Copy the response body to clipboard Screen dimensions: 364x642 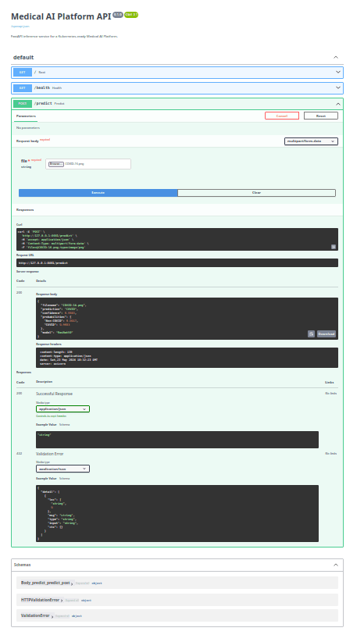(x=311, y=334)
